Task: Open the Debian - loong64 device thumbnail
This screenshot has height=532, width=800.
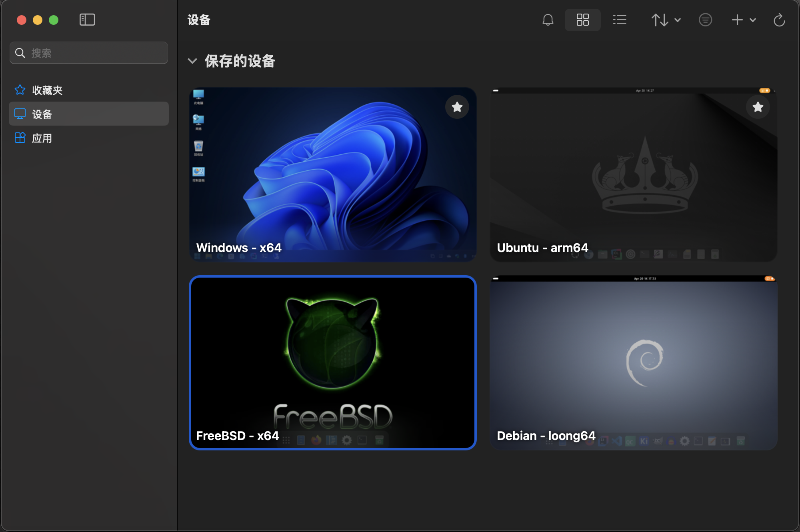Action: [x=634, y=363]
